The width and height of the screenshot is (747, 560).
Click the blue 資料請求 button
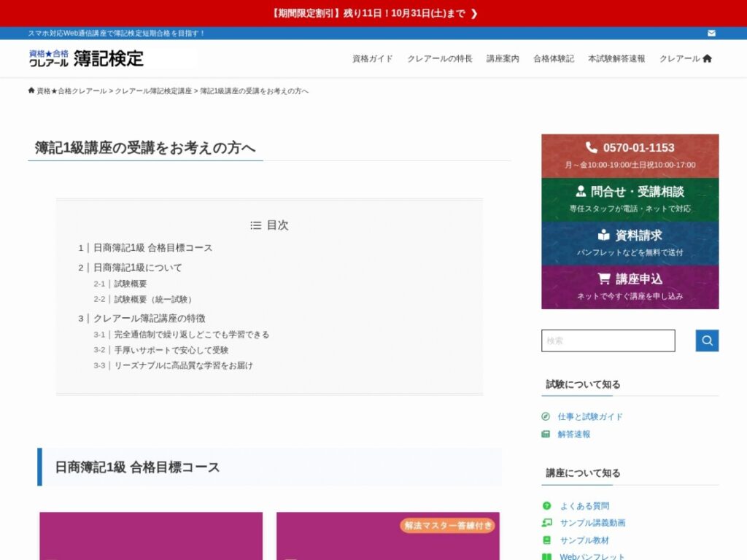(630, 244)
